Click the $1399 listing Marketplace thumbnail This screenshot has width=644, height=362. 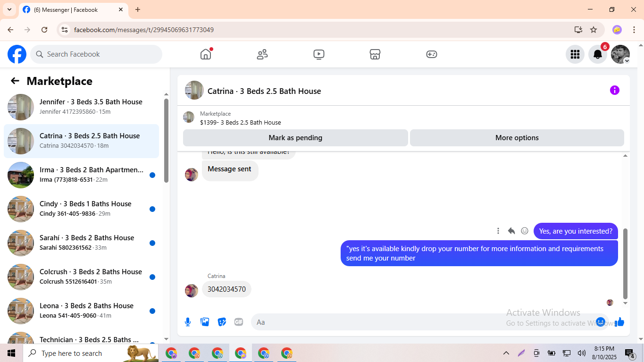pyautogui.click(x=189, y=117)
